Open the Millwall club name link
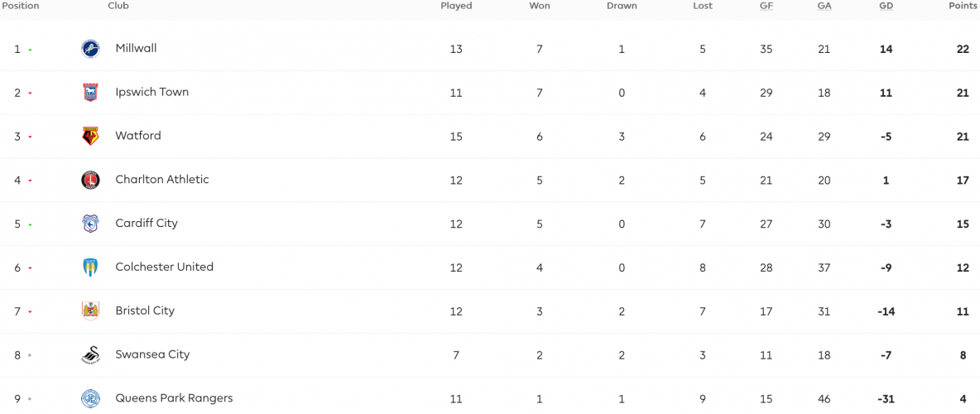This screenshot has width=980, height=414. 137,48
